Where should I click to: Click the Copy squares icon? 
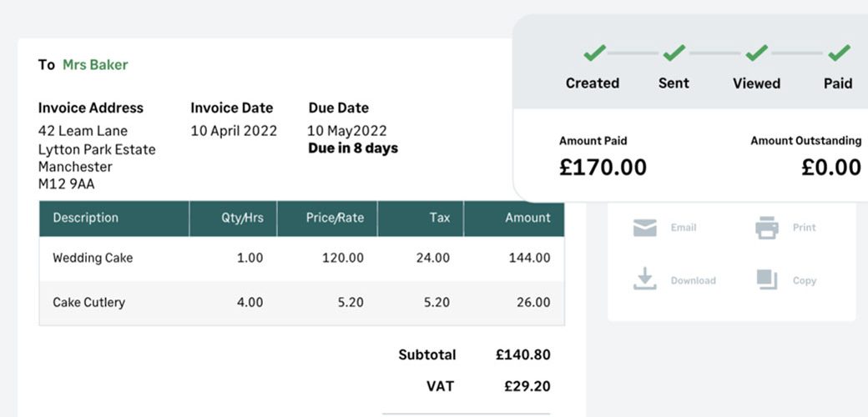(x=767, y=279)
